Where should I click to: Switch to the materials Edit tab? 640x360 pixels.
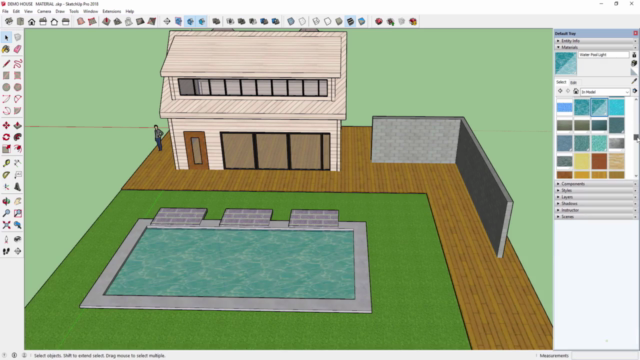click(x=573, y=82)
